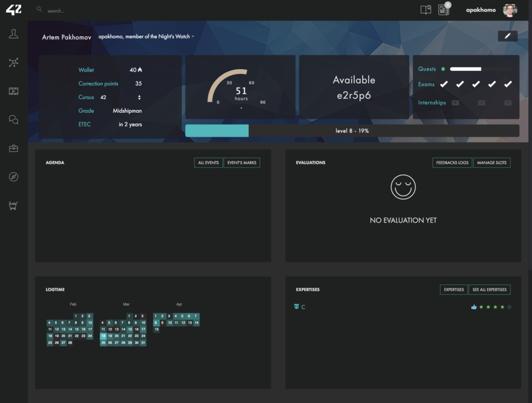532x403 pixels.
Task: Click the last Exams checkmark
Action: point(508,85)
